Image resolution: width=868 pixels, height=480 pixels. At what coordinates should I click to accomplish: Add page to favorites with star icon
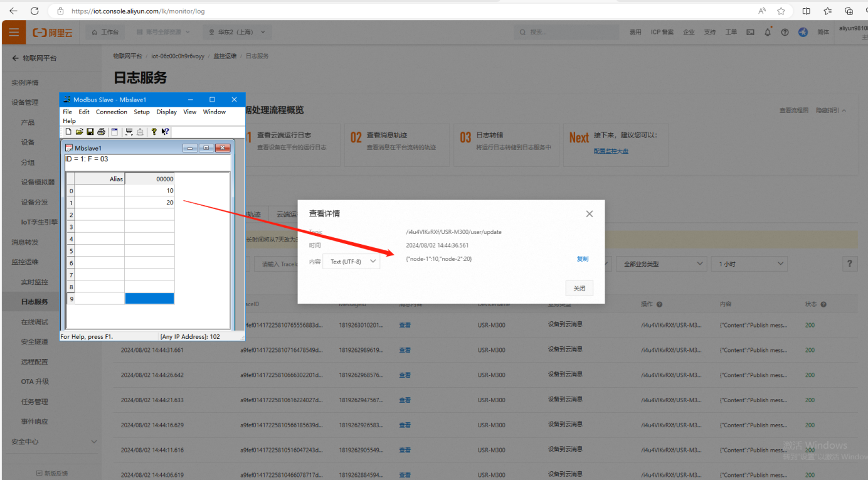tap(781, 11)
